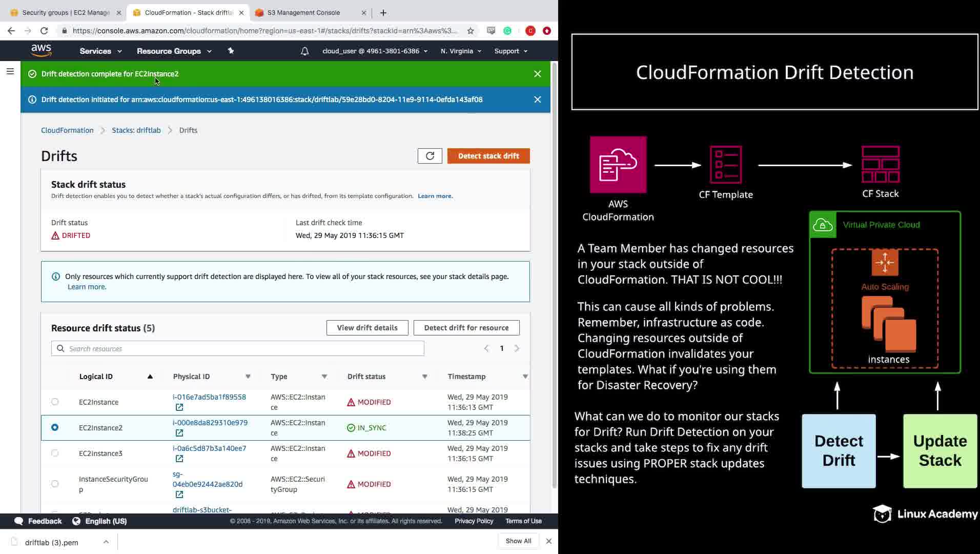Open the Resource Groups dropdown
This screenshot has width=980, height=554.
click(x=174, y=51)
